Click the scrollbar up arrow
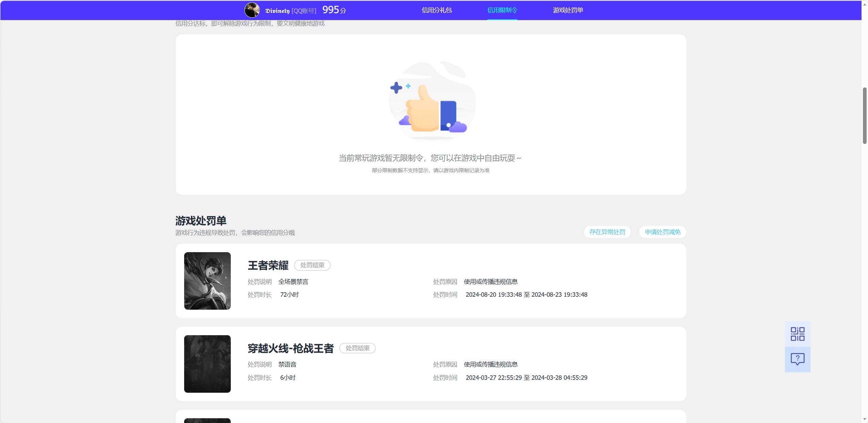Screen dimensions: 868x423 coord(865,4)
